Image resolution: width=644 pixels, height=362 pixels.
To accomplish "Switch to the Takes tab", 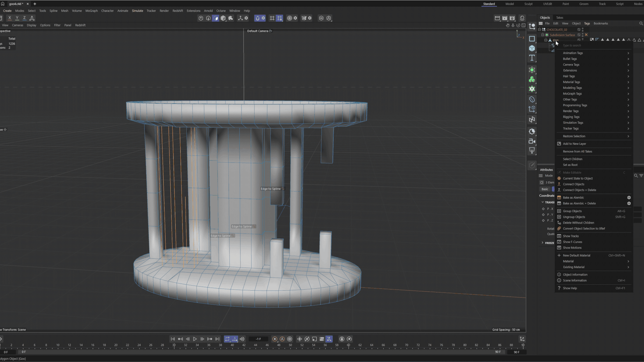I will point(559,17).
